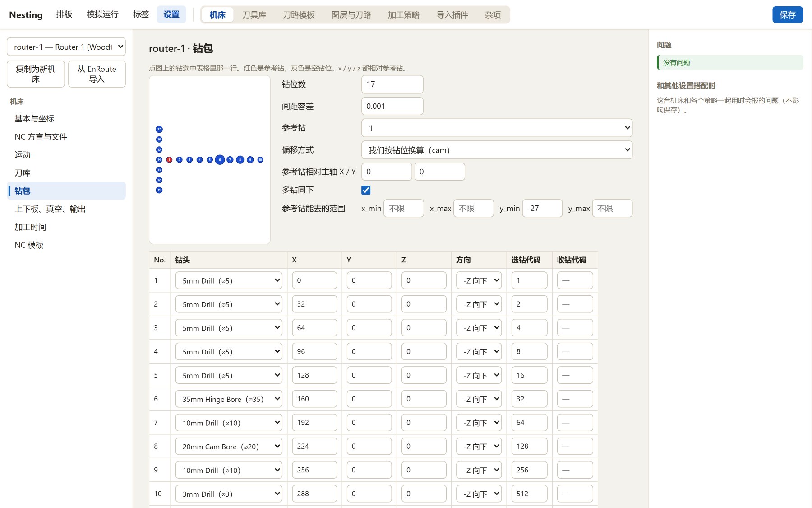This screenshot has height=508, width=812.
Task: Open 基本与坐标 in the sidebar
Action: (66, 119)
